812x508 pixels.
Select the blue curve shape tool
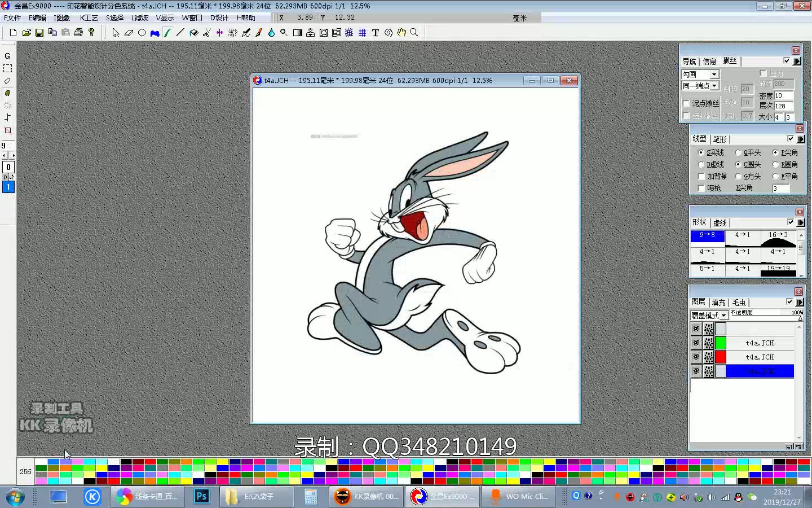pyautogui.click(x=155, y=33)
